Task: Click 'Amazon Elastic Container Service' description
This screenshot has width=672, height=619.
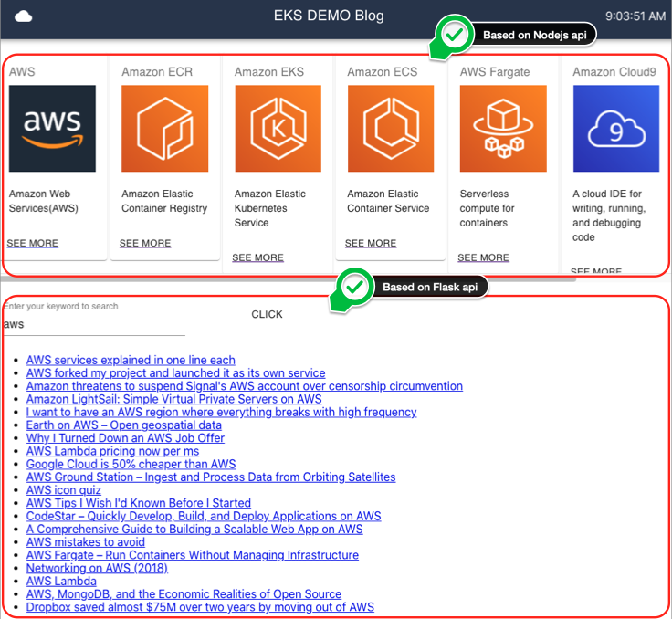Action: (x=388, y=201)
